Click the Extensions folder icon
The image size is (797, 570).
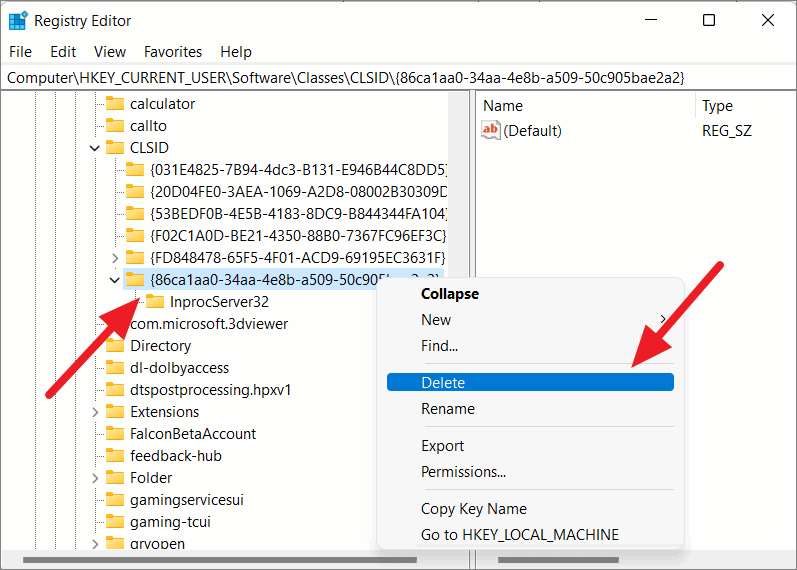pos(115,412)
